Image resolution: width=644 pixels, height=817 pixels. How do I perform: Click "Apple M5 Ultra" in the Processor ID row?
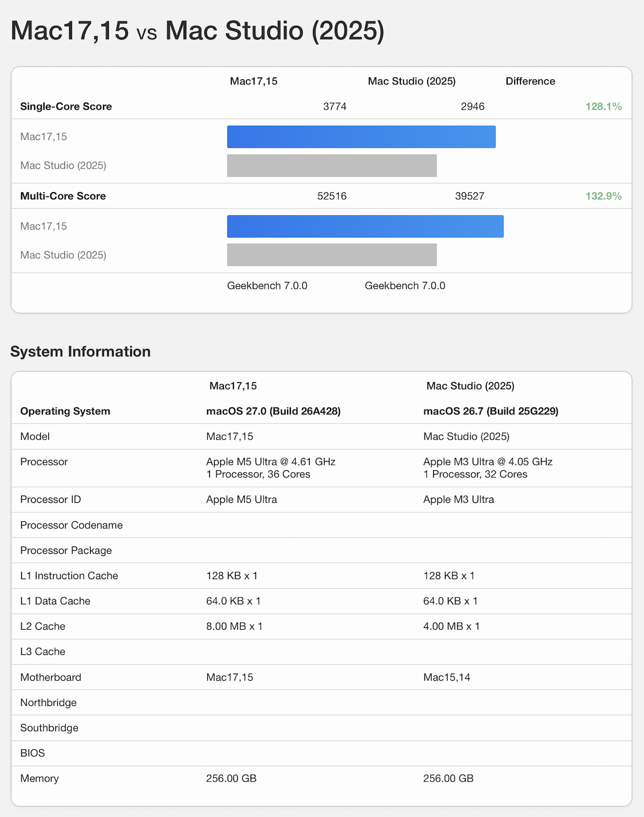pyautogui.click(x=241, y=499)
